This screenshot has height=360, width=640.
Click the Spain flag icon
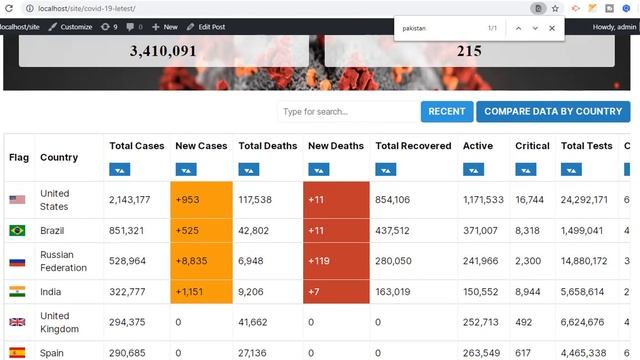click(17, 353)
